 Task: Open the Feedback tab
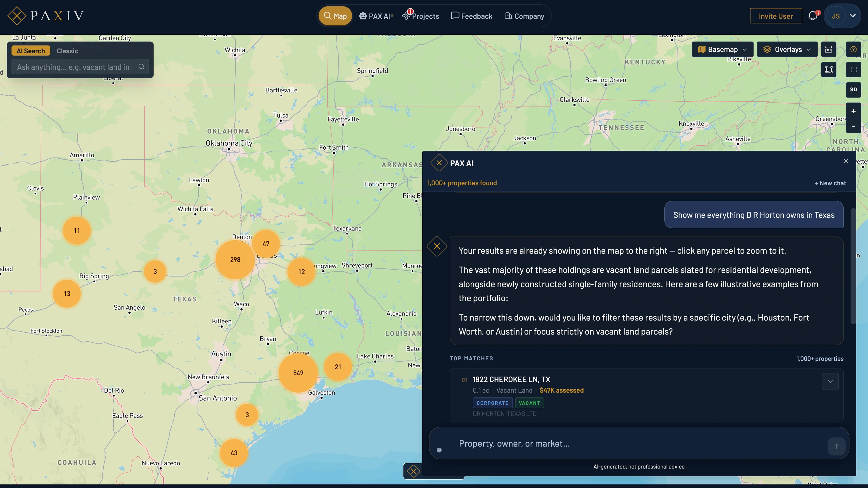(472, 16)
